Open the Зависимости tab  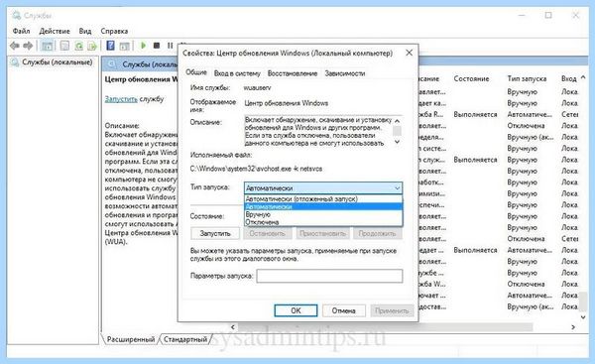pyautogui.click(x=345, y=73)
